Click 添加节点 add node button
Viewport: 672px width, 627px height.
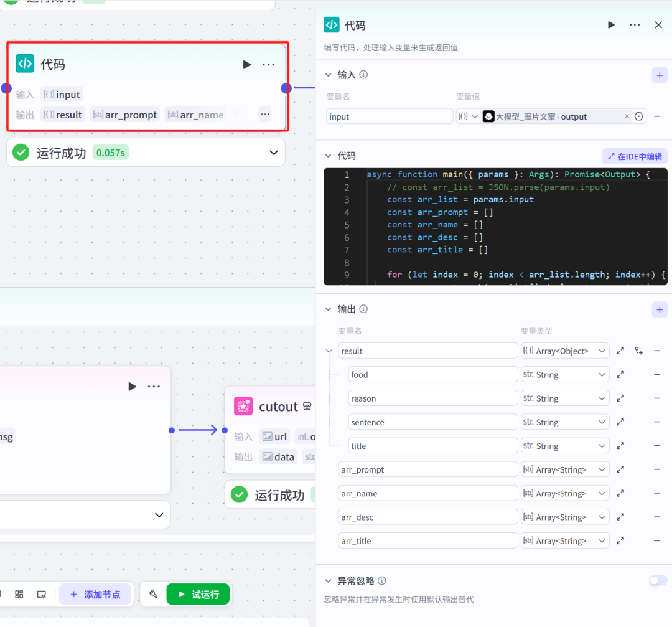(95, 594)
